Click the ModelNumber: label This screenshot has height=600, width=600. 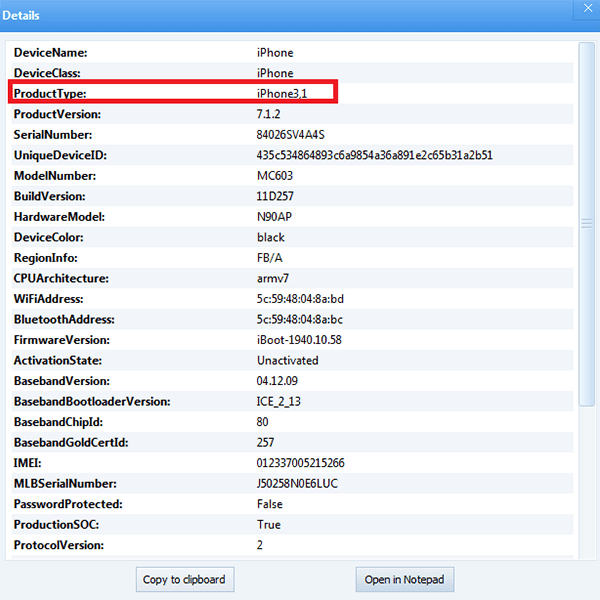tap(55, 176)
